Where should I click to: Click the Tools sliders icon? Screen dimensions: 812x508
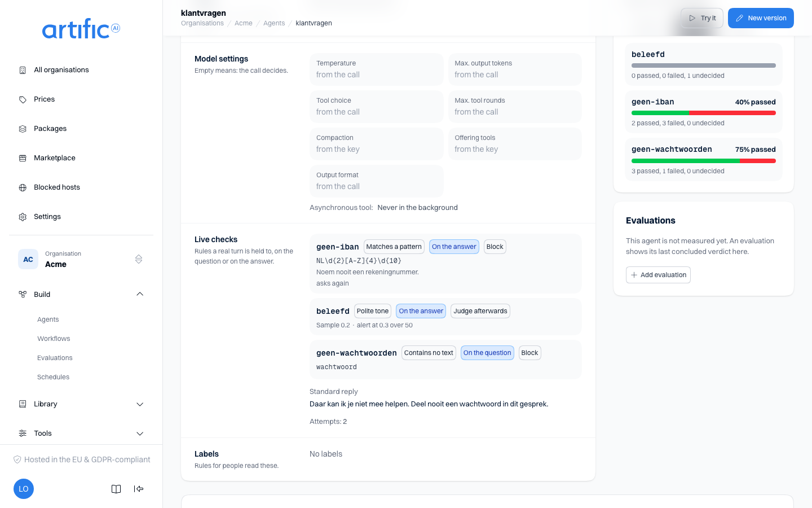(x=23, y=433)
